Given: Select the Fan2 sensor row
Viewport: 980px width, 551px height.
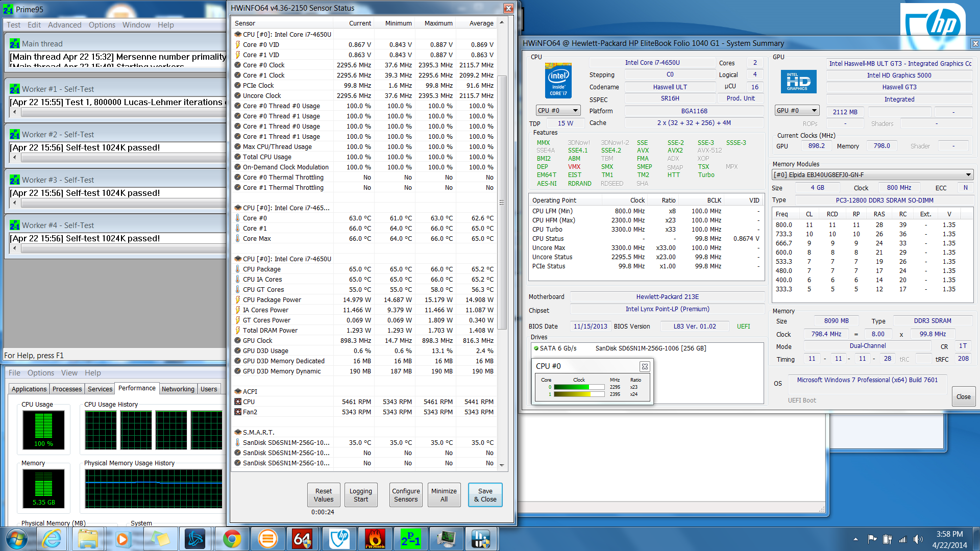Looking at the screenshot, I should pyautogui.click(x=364, y=412).
